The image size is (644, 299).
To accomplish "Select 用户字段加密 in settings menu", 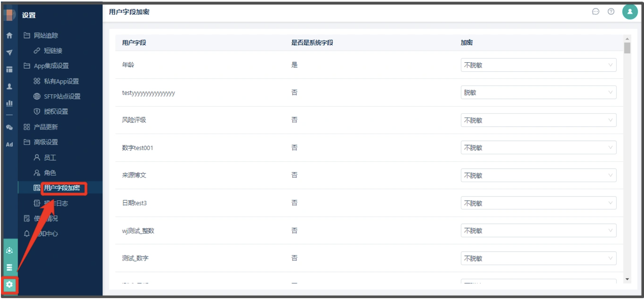I will pos(62,188).
